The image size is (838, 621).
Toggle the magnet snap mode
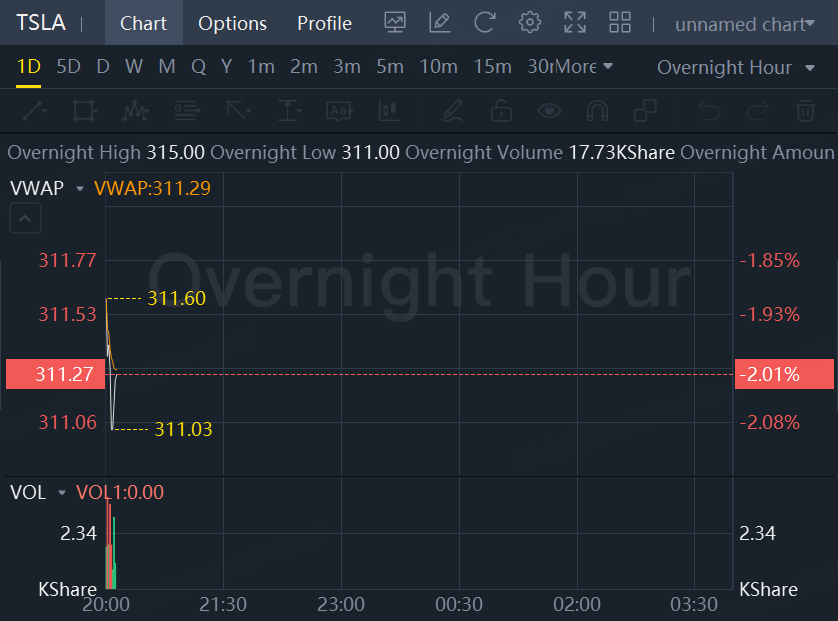click(597, 110)
